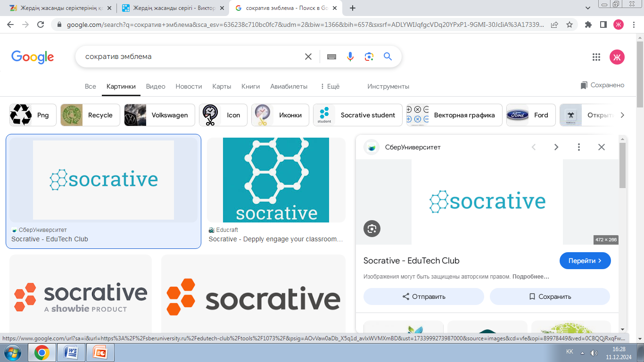
Task: Search by image with Google Lens
Action: 369,57
